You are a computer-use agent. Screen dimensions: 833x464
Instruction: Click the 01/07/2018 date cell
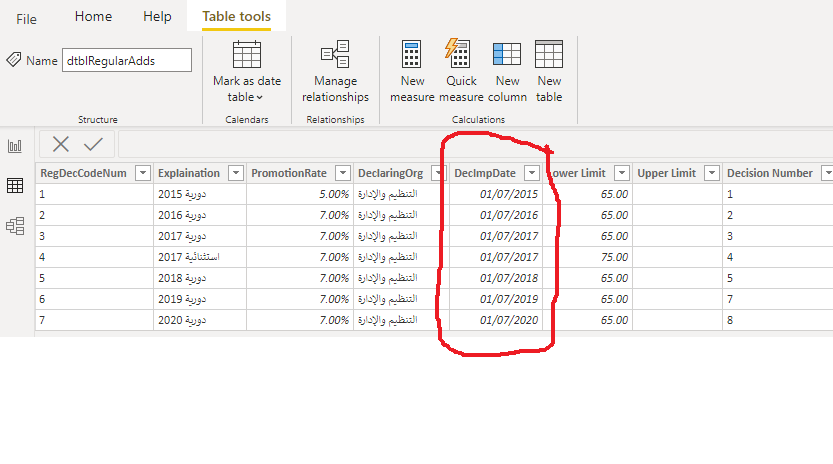click(x=496, y=278)
